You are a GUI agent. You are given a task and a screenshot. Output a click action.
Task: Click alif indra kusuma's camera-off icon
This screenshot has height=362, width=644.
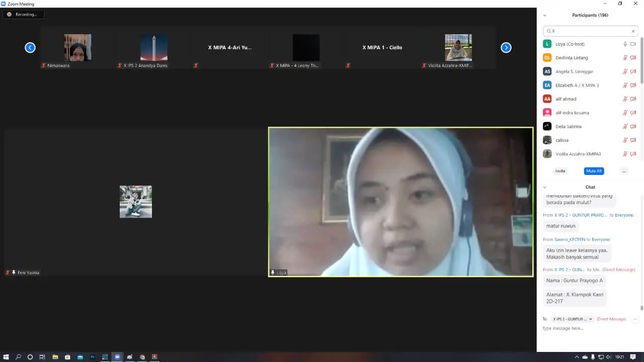coord(633,113)
